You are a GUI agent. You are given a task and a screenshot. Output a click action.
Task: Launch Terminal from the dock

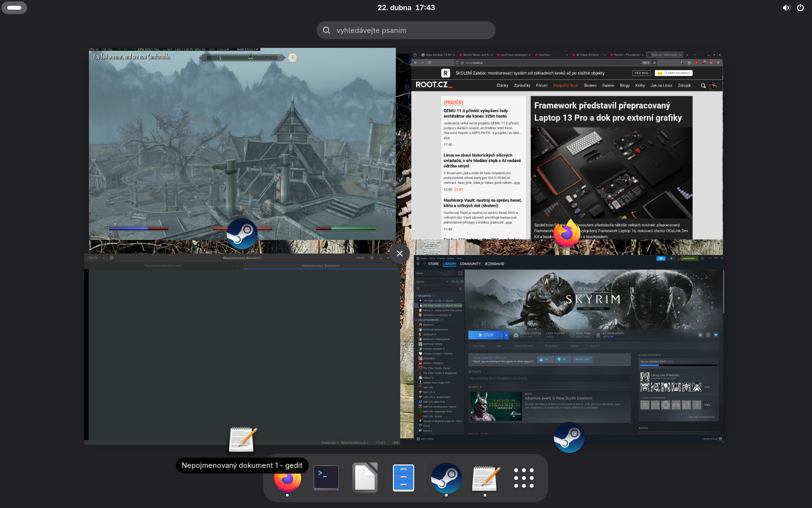[326, 478]
